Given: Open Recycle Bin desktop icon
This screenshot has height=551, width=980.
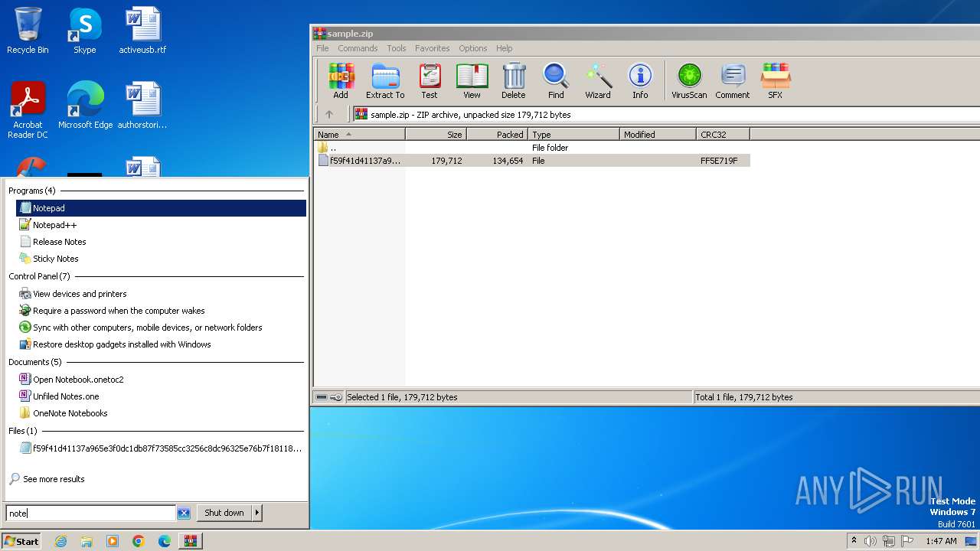Looking at the screenshot, I should (28, 31).
